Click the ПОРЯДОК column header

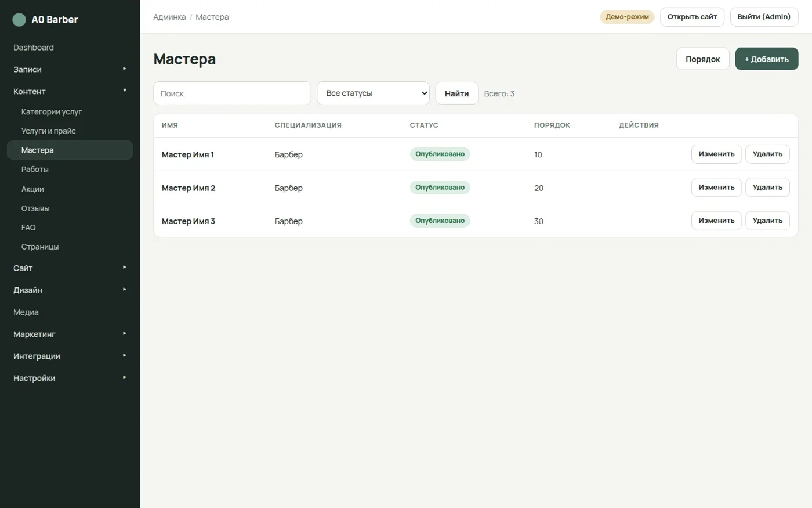coord(552,125)
